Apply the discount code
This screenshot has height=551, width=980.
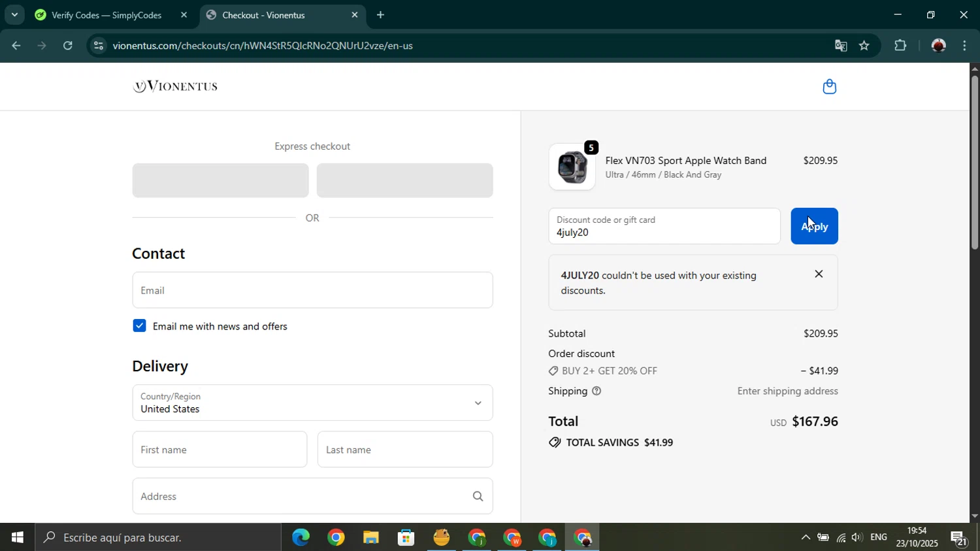pyautogui.click(x=814, y=226)
